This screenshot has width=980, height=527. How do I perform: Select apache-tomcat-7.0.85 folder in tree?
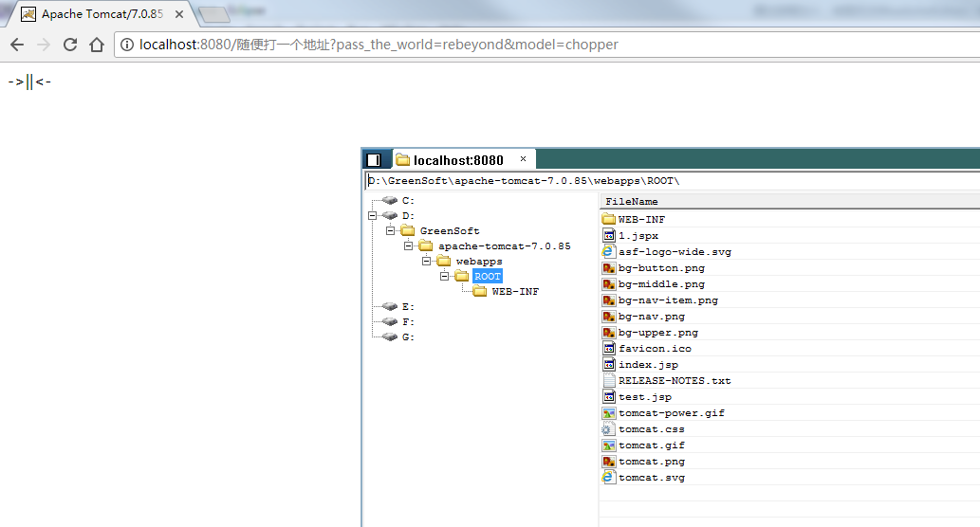pyautogui.click(x=505, y=246)
